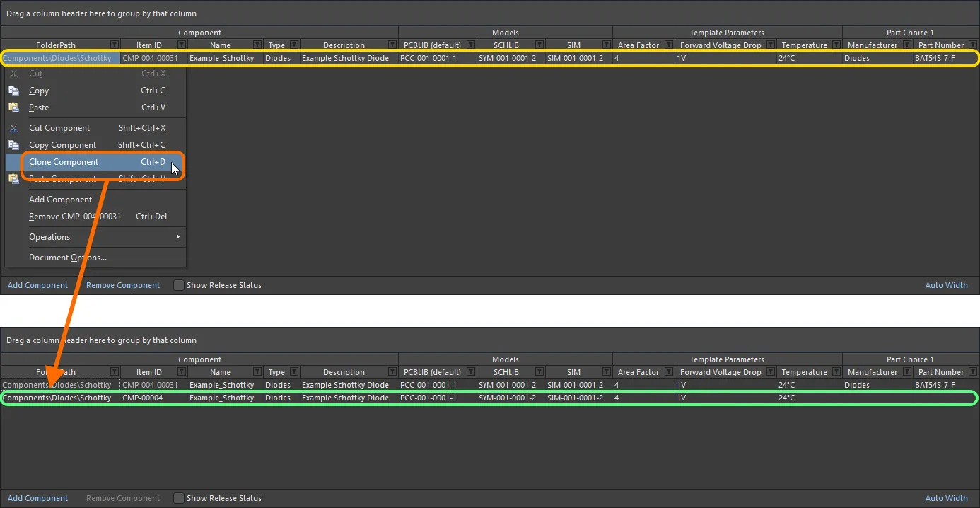
Task: Enable Show Release Status in top panel
Action: tap(179, 285)
